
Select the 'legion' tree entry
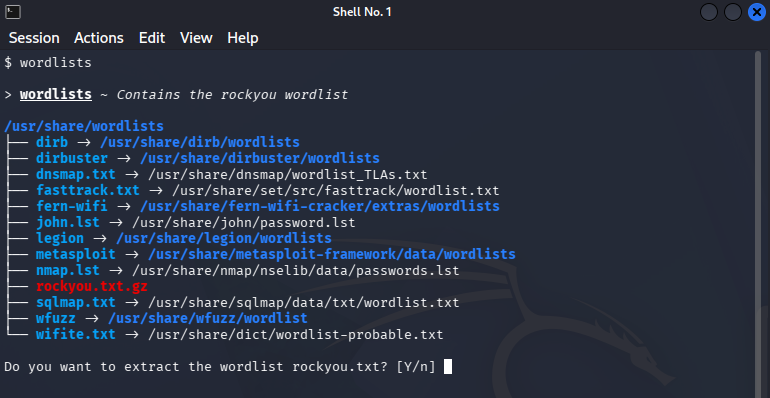point(60,239)
